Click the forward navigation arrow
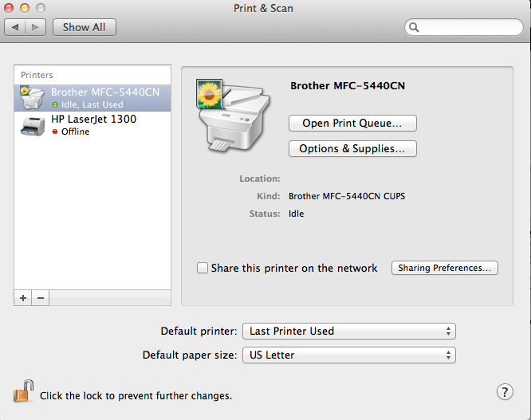Screen dimensions: 531x420 click(x=35, y=27)
